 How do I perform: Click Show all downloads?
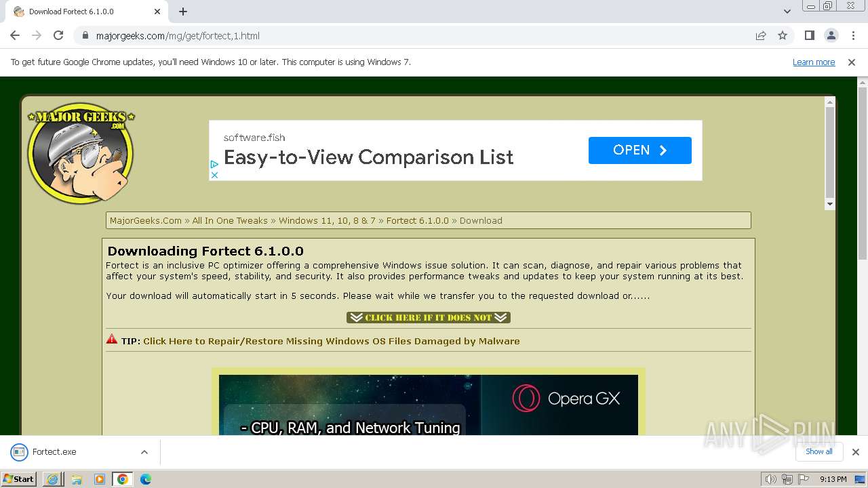819,451
